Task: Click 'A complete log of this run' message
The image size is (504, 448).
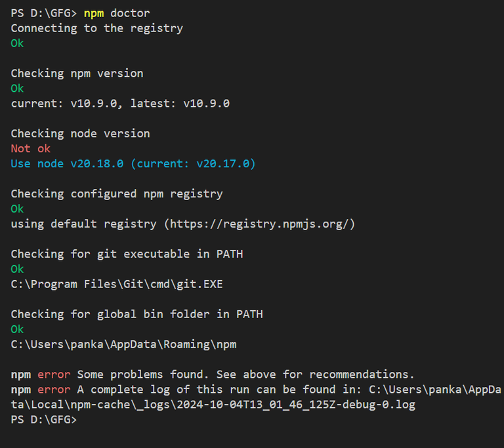Action: [163, 390]
